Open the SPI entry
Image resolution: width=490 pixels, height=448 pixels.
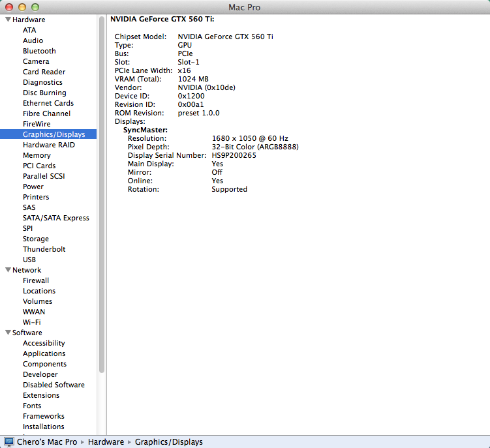[27, 228]
